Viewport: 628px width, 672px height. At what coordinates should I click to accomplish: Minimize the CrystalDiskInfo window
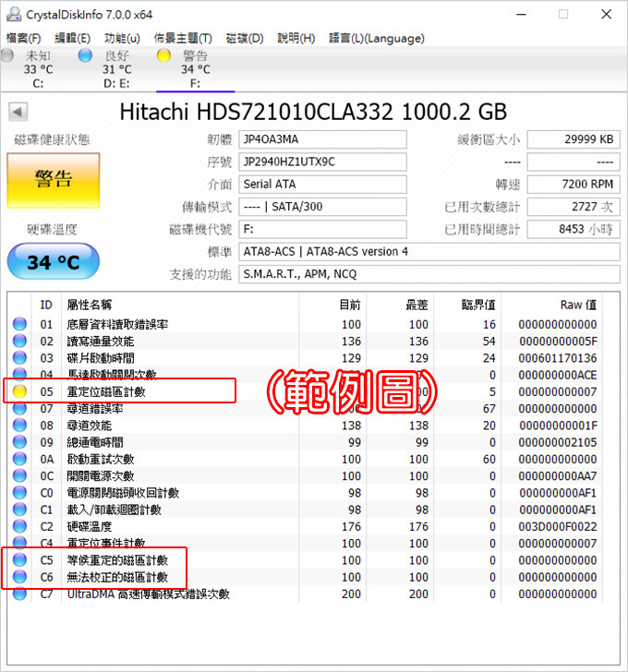[x=521, y=14]
